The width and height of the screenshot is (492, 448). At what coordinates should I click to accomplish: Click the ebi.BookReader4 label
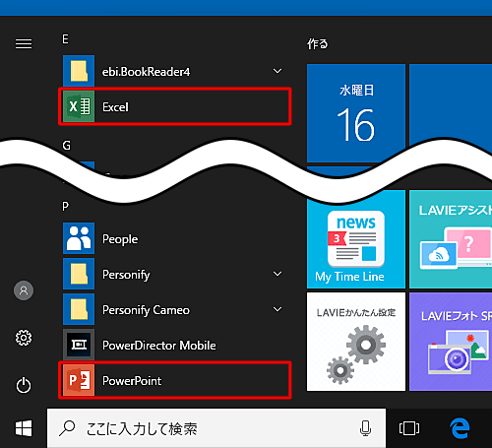pos(146,72)
